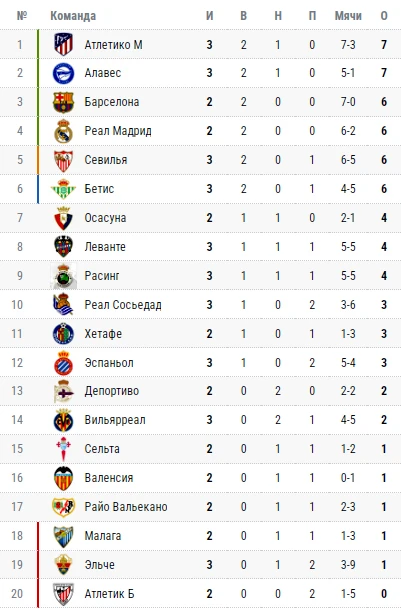
Task: Click the Сельта club crest
Action: point(63,449)
